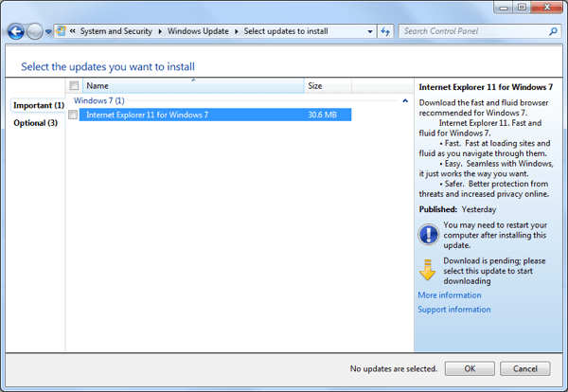Click the yellow download pending arrow icon
The width and height of the screenshot is (568, 392).
428,270
